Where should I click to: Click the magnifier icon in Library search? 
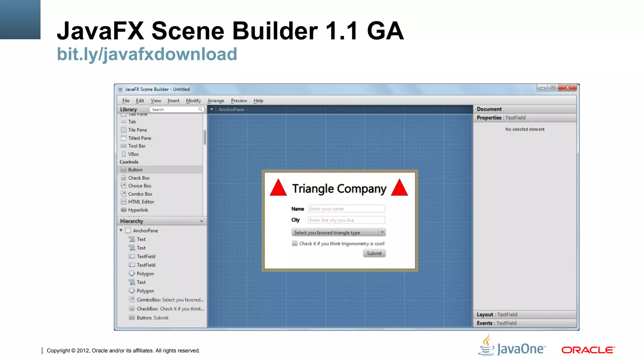(x=200, y=109)
